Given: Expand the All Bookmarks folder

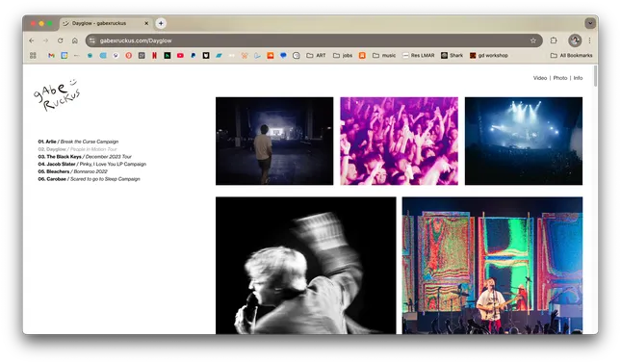Looking at the screenshot, I should (x=572, y=56).
